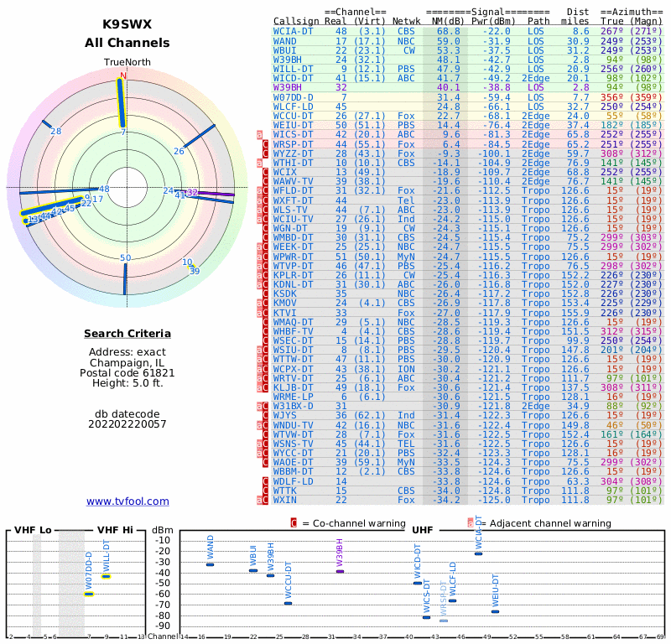Select the WXIN callsign in last row

point(285,501)
